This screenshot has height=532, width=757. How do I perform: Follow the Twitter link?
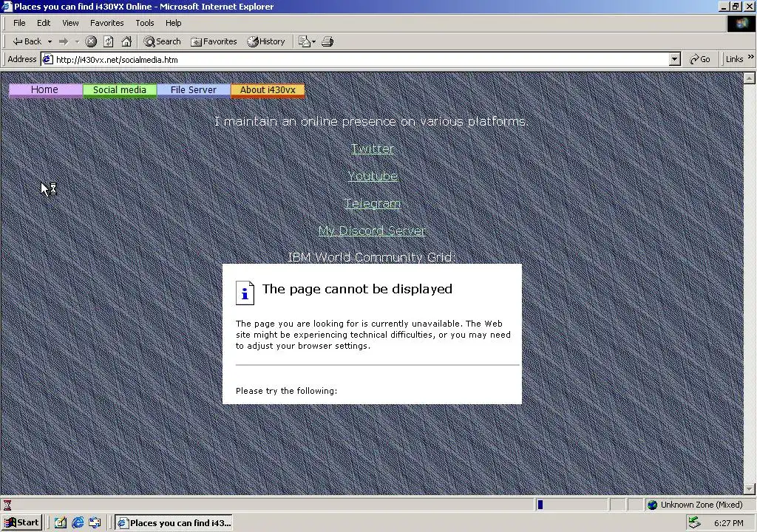point(373,149)
